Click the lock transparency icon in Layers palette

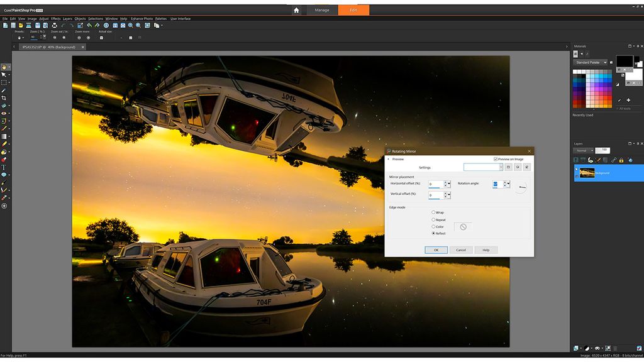[621, 160]
